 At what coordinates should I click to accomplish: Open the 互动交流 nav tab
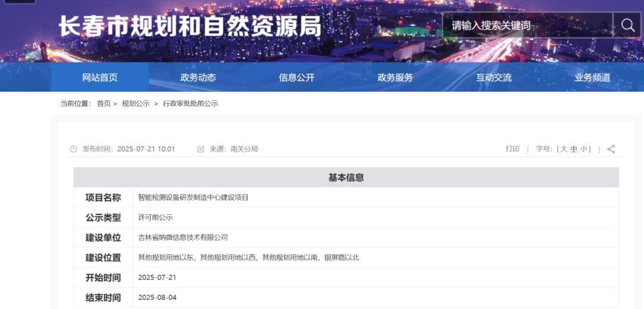tap(494, 77)
